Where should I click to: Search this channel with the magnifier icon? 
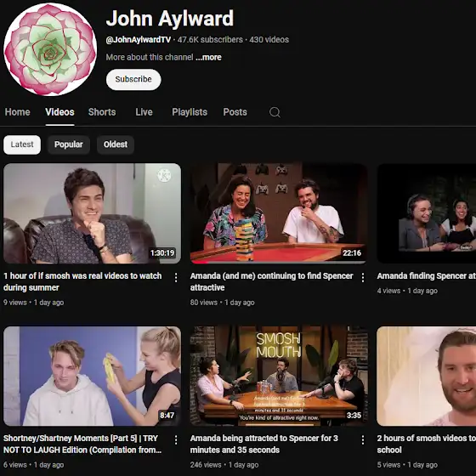tap(275, 112)
